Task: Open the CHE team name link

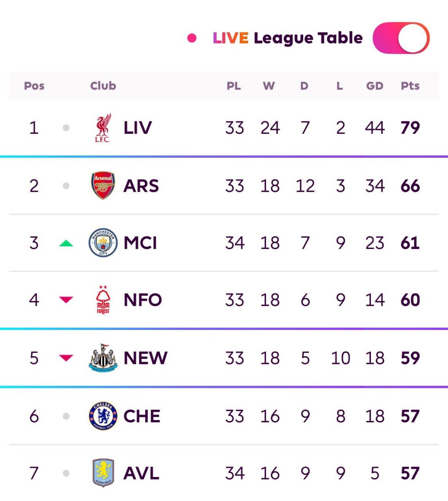Action: [x=142, y=416]
